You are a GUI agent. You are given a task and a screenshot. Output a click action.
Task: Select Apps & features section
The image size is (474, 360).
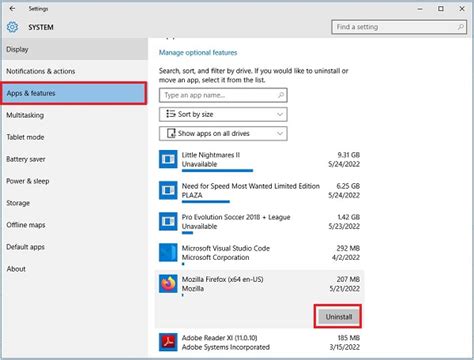[73, 93]
